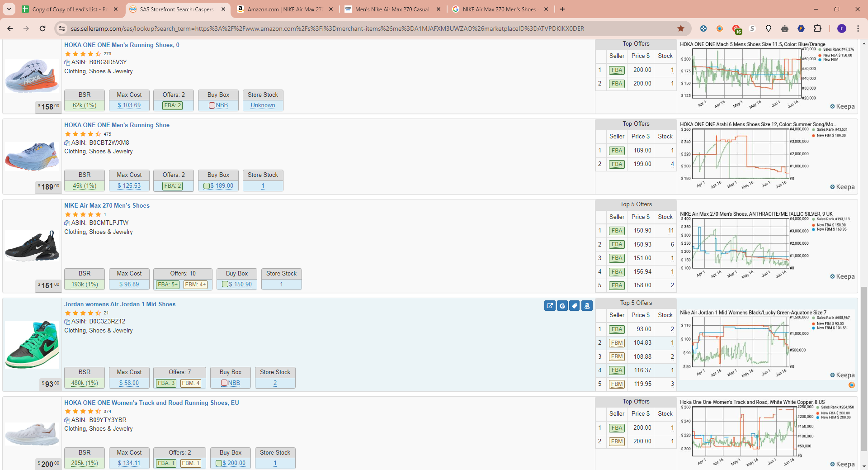The height and width of the screenshot is (470, 868).
Task: Open the green Air Jordan 1 Mid product image
Action: click(32, 345)
